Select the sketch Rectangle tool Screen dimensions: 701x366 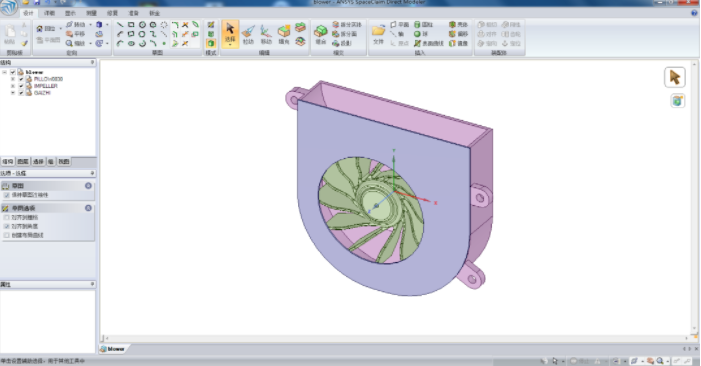pyautogui.click(x=131, y=25)
